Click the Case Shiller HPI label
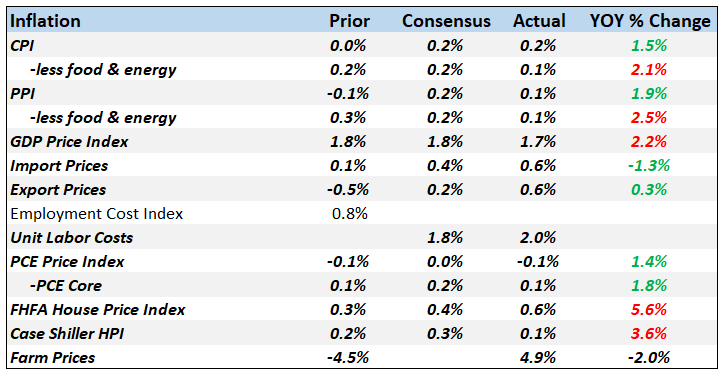The height and width of the screenshot is (375, 724). tap(67, 333)
